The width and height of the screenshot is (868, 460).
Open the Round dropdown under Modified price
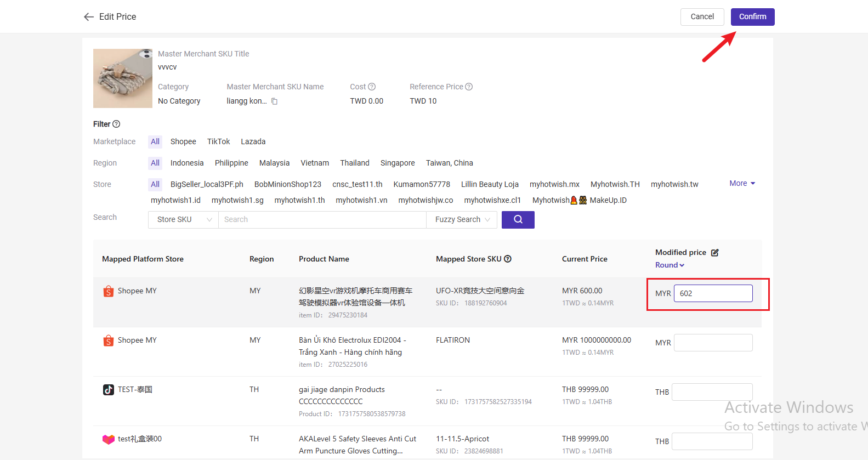(x=670, y=265)
